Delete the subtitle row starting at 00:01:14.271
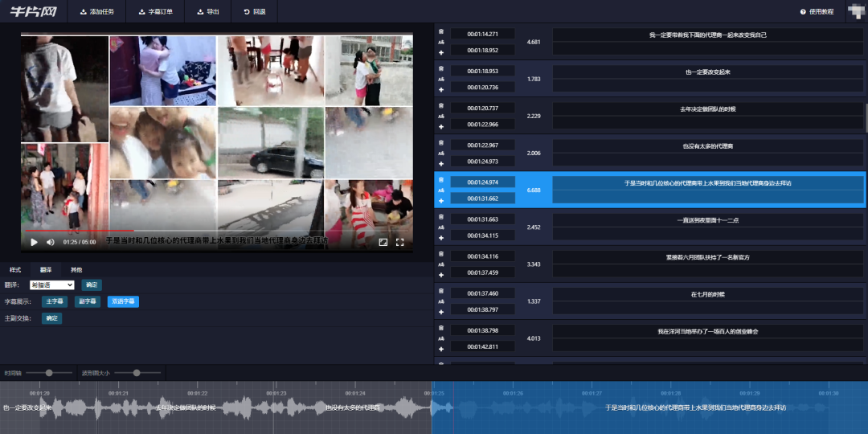868x434 pixels. (x=441, y=31)
